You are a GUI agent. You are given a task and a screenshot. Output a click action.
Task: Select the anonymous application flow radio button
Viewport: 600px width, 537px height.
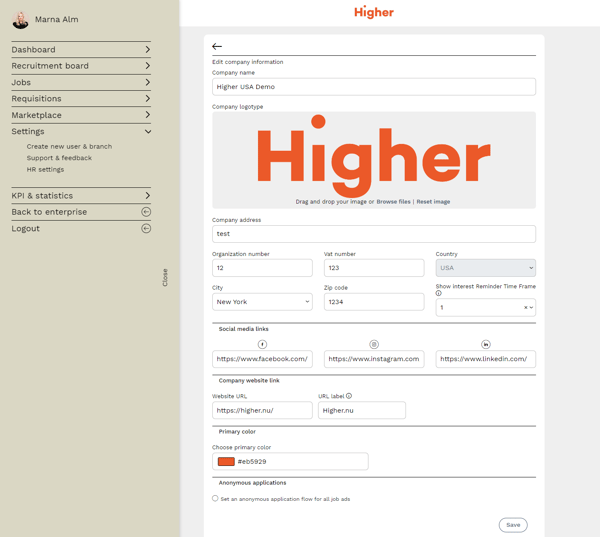tap(215, 498)
